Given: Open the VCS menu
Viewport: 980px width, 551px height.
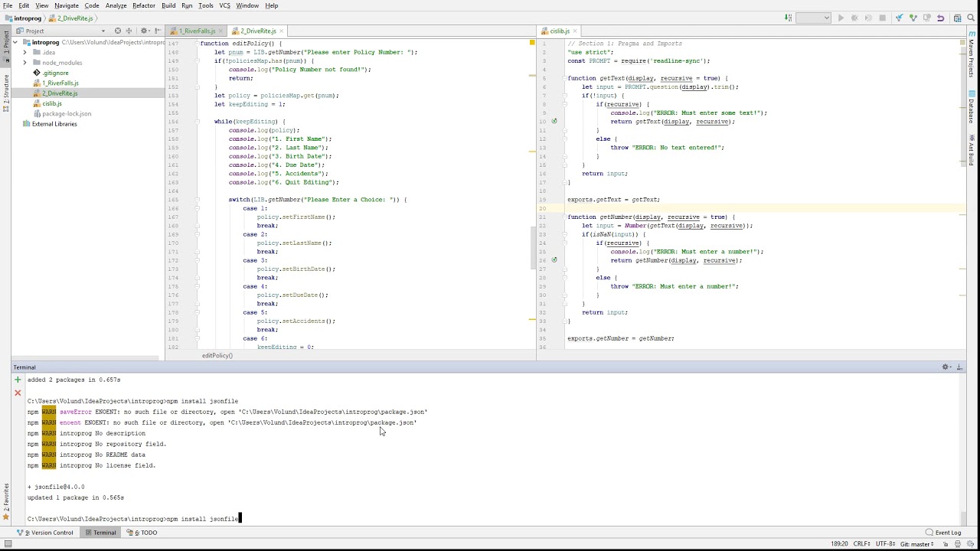Looking at the screenshot, I should [224, 5].
